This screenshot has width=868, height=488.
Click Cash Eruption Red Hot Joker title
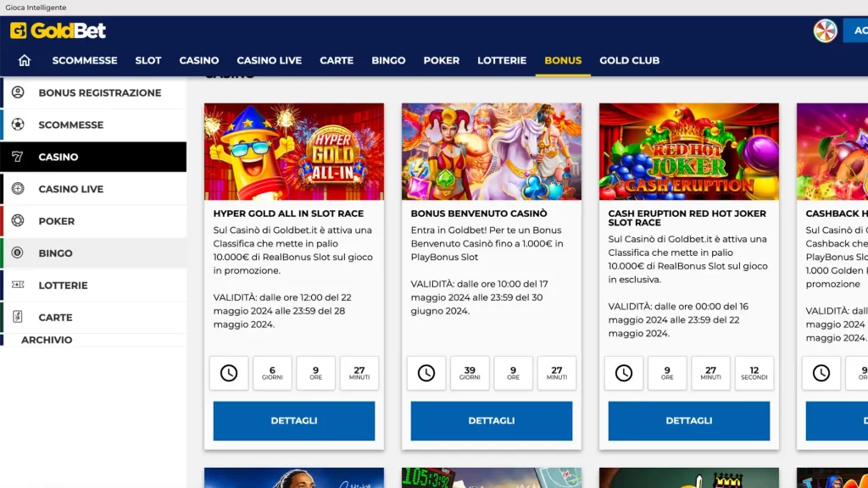pyautogui.click(x=687, y=218)
